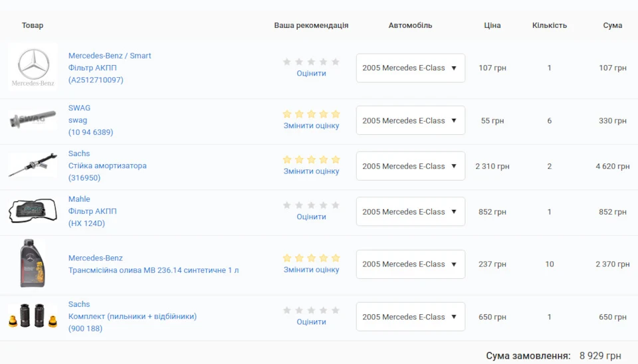Click the Ваша рекомендація column header
638x364 pixels.
coord(311,25)
